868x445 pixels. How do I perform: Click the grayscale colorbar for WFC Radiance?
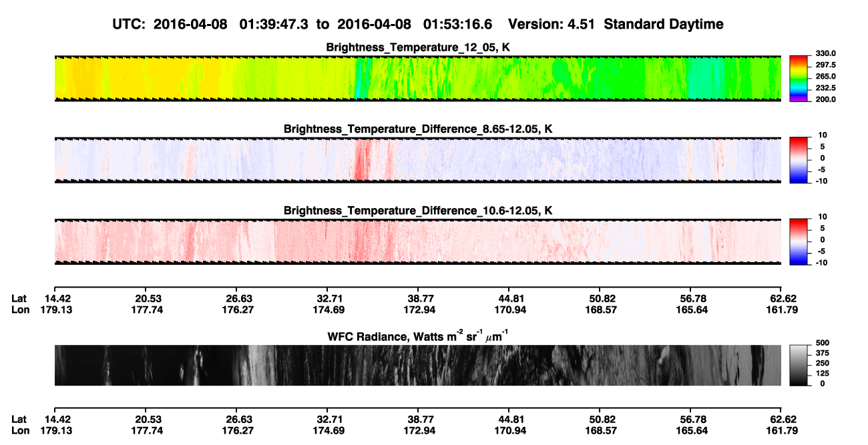pos(799,364)
